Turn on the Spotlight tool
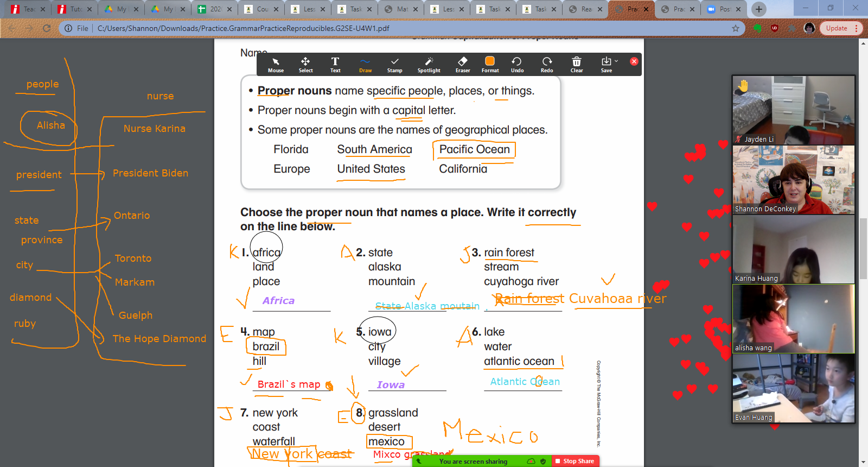Screen dimensions: 868x467 [429, 65]
